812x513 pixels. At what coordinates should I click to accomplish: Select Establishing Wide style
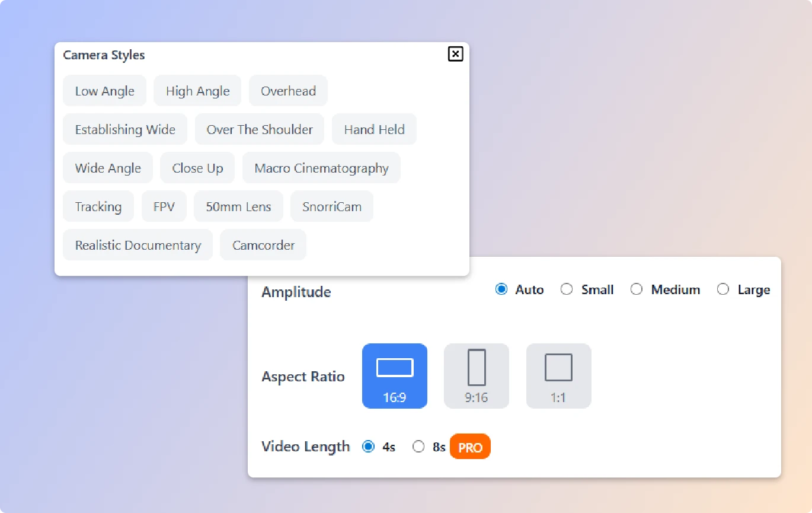pyautogui.click(x=125, y=129)
